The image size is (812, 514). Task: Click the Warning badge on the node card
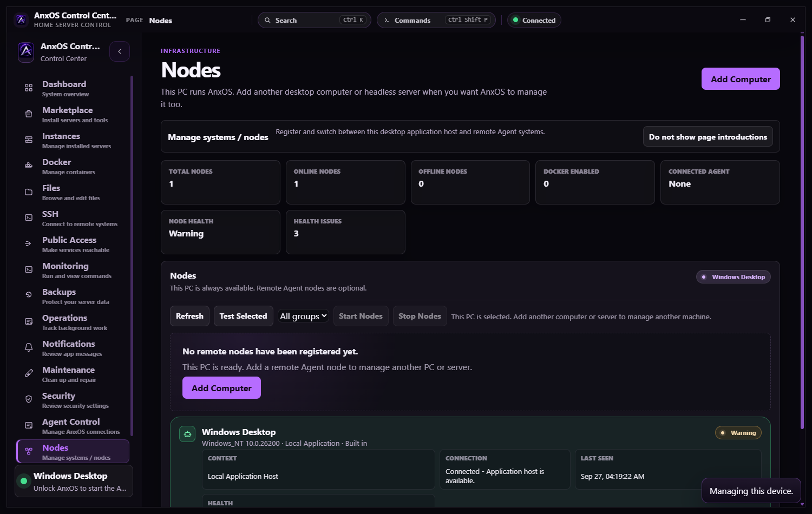pos(738,433)
